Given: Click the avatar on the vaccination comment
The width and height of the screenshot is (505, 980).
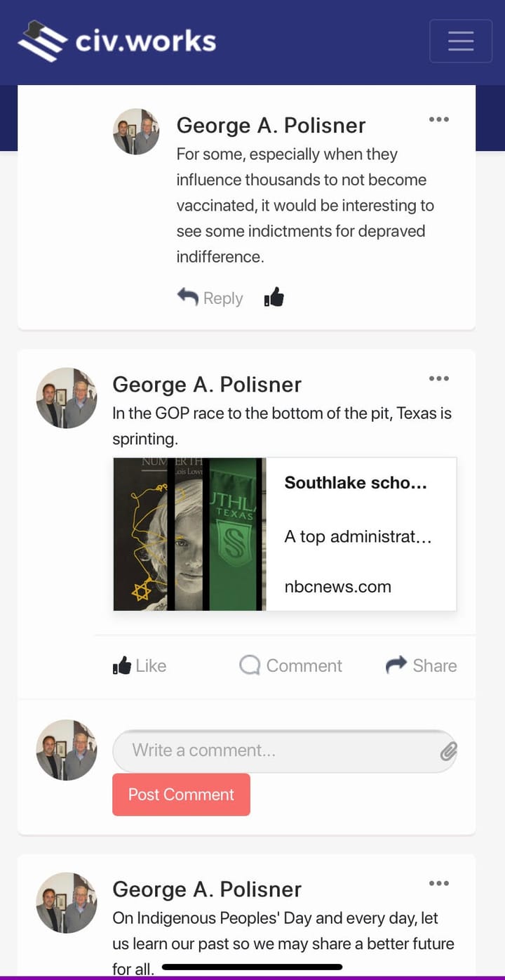Looking at the screenshot, I should (136, 131).
